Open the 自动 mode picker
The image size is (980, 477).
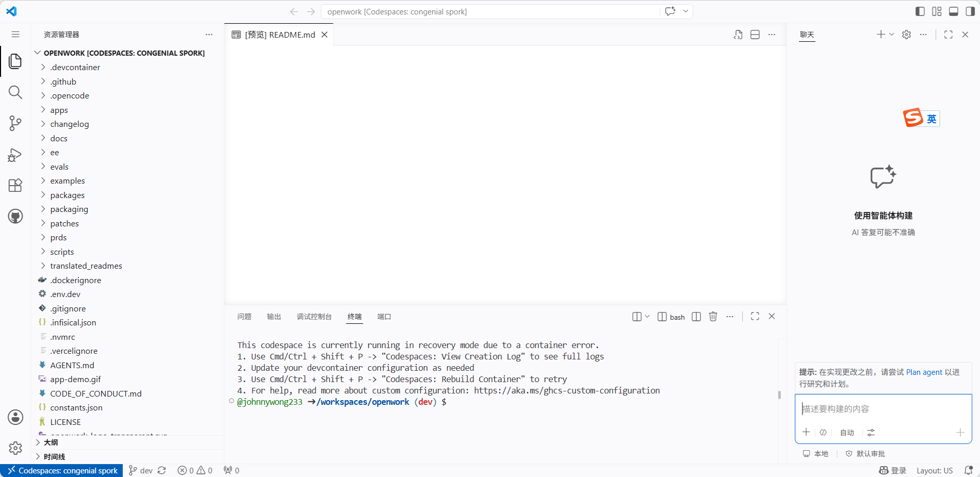[847, 433]
